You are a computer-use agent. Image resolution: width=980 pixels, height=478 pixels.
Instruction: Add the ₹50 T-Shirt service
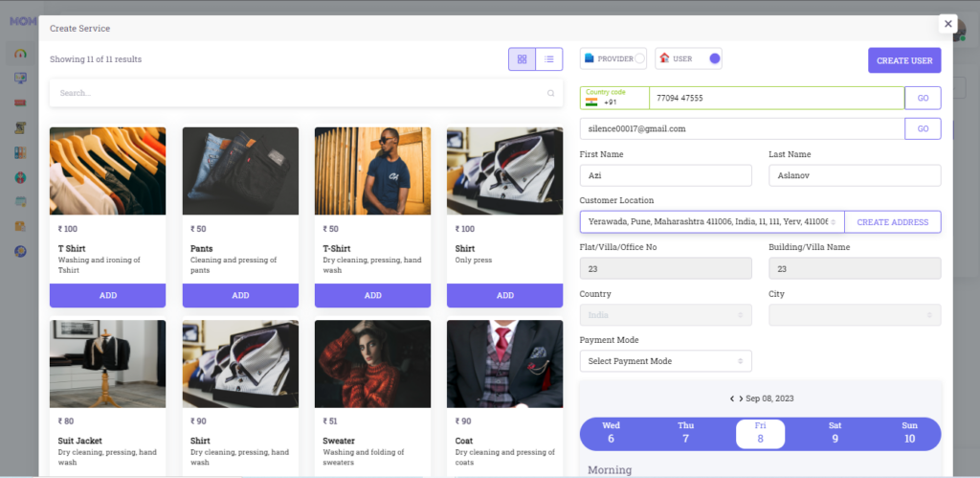pos(372,295)
